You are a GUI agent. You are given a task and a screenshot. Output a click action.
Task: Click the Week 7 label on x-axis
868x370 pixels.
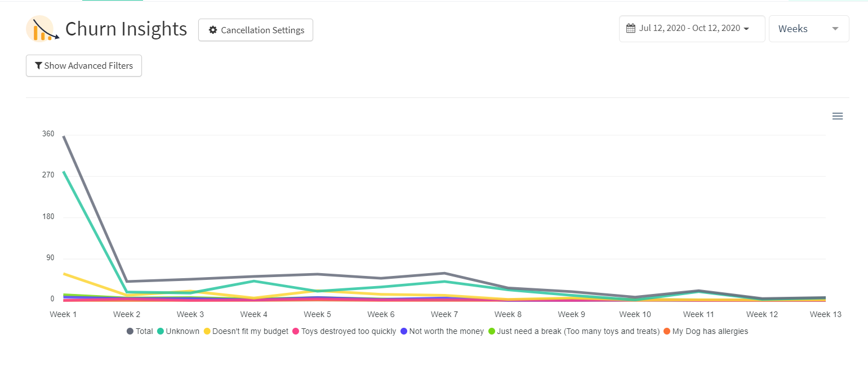point(444,314)
